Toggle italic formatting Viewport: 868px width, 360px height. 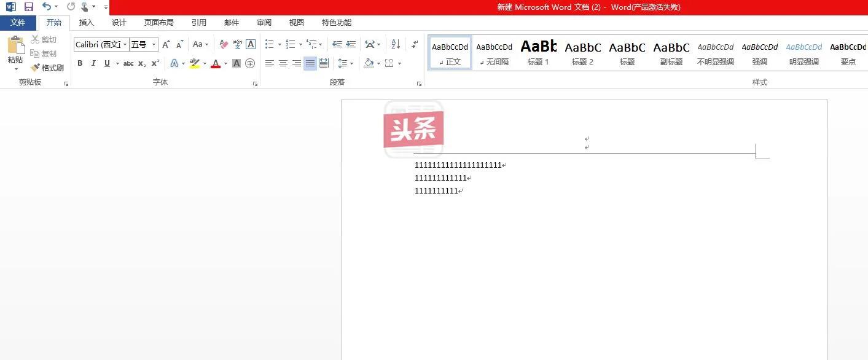93,63
